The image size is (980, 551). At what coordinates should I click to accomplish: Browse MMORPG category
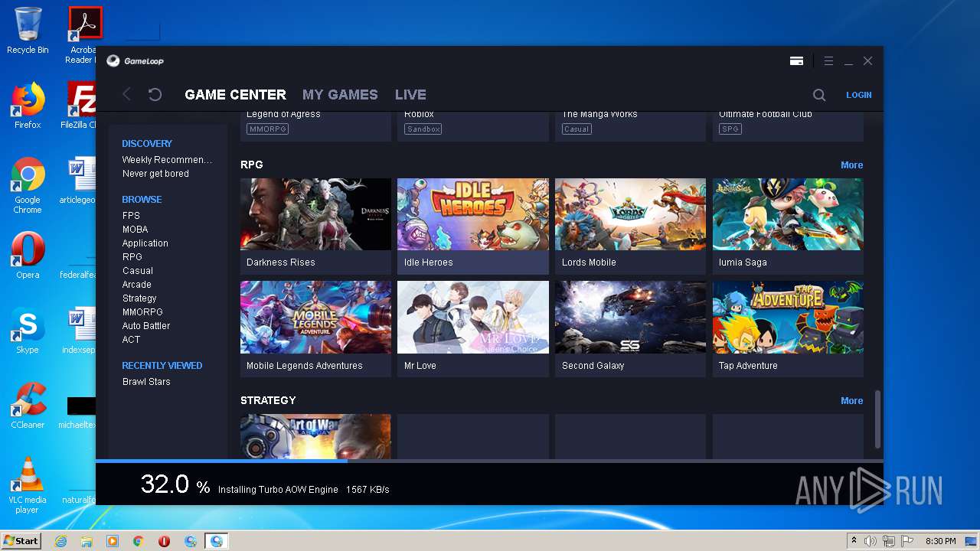142,312
